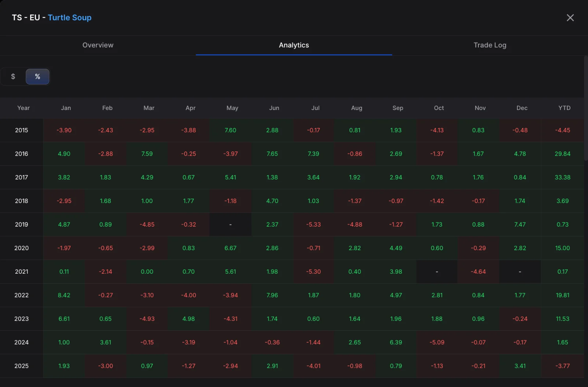Click 2020 May value 6.67
The height and width of the screenshot is (387, 588).
230,248
